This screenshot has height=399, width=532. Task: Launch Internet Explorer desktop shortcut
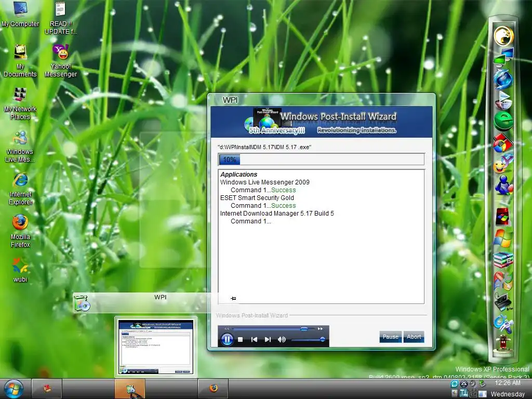point(20,189)
